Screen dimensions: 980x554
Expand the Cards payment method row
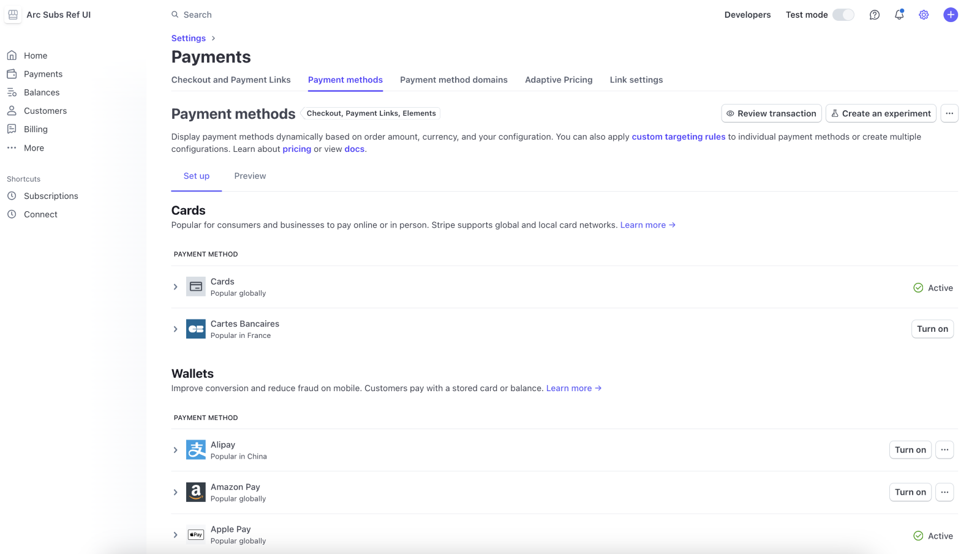point(175,286)
